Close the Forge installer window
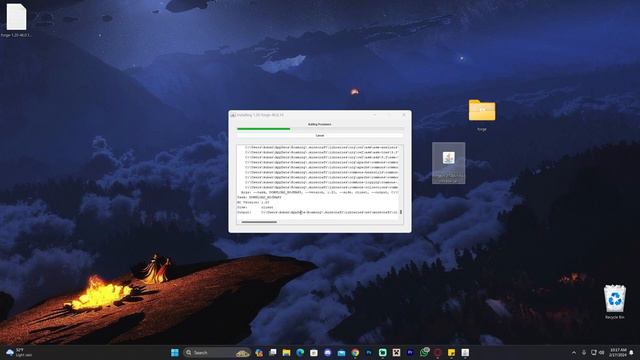 404,115
